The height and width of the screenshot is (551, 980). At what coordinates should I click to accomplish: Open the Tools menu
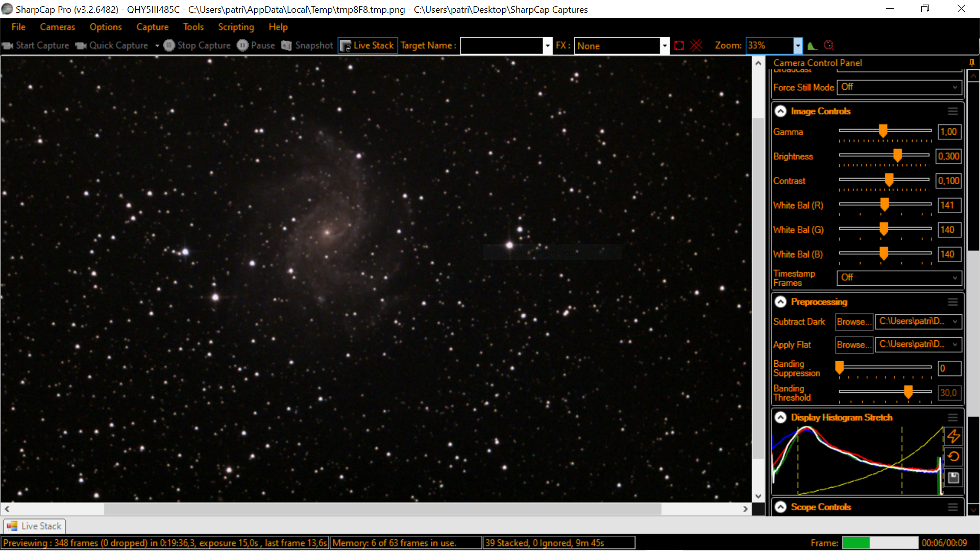coord(193,27)
